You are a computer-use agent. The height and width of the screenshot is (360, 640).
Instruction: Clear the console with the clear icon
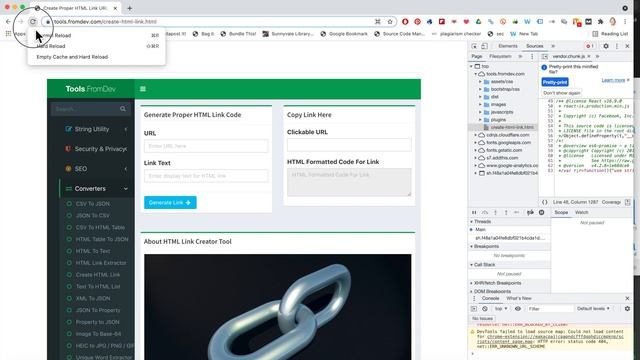pos(484,309)
